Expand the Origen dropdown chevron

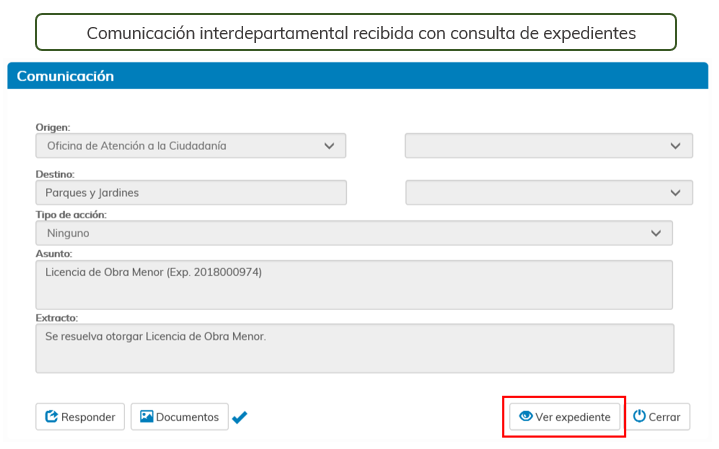click(330, 146)
